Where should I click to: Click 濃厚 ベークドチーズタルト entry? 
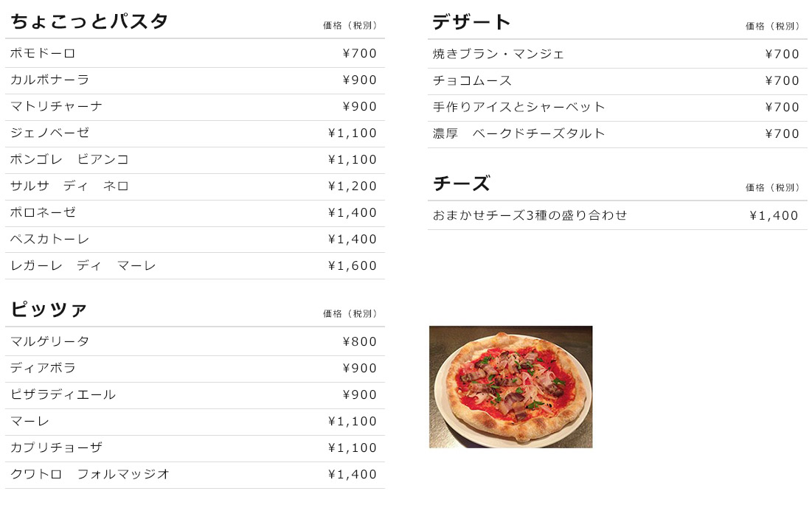point(518,134)
